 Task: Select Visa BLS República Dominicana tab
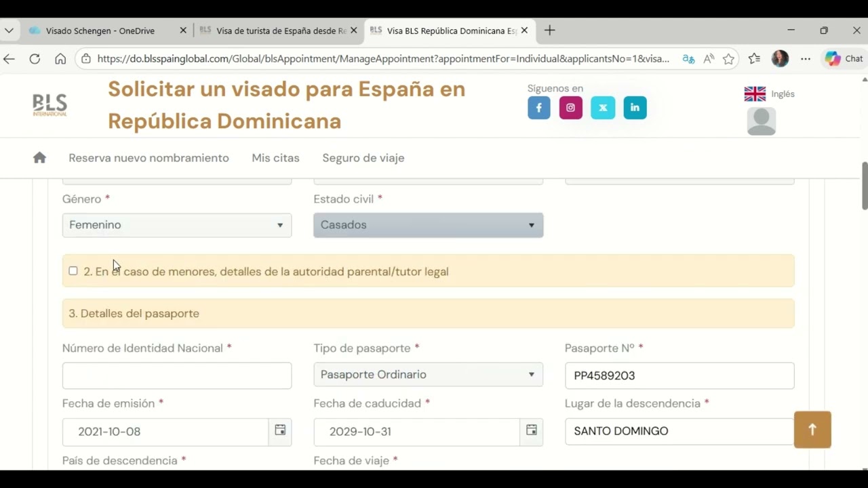coord(452,30)
